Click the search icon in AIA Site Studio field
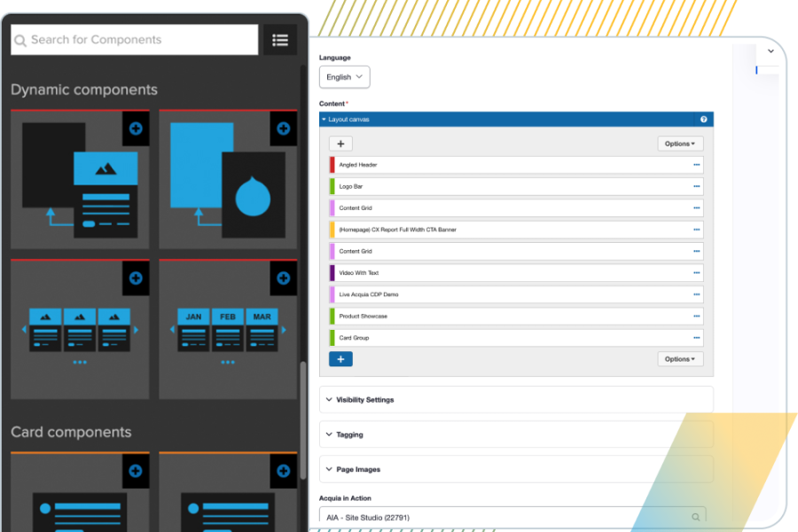Image resolution: width=798 pixels, height=532 pixels. (x=695, y=517)
